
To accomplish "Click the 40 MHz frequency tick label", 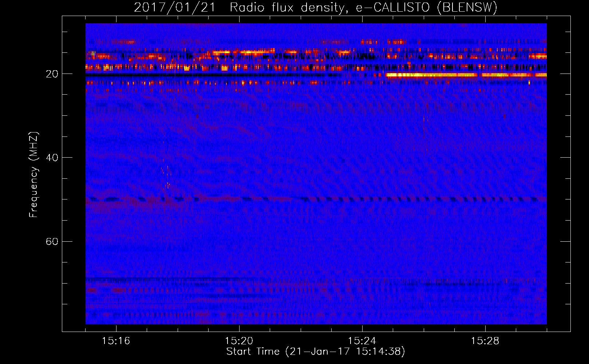I will coord(52,158).
